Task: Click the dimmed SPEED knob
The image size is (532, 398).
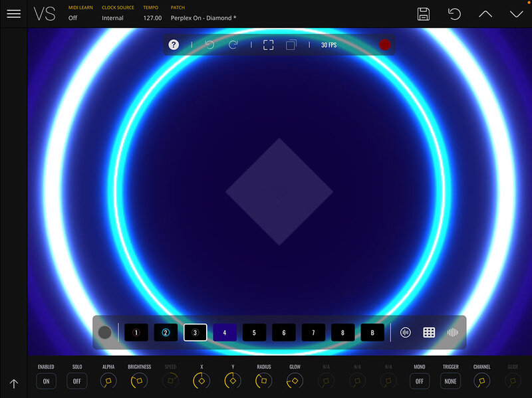Action: tap(170, 381)
